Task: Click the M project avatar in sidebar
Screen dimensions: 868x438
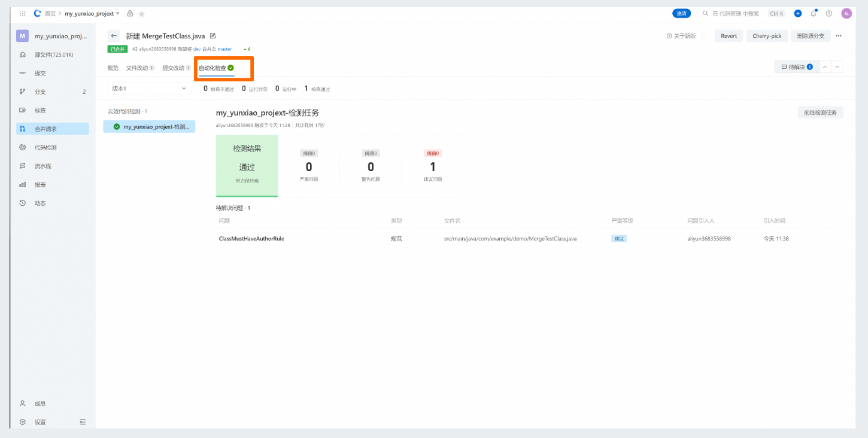Action: point(22,36)
